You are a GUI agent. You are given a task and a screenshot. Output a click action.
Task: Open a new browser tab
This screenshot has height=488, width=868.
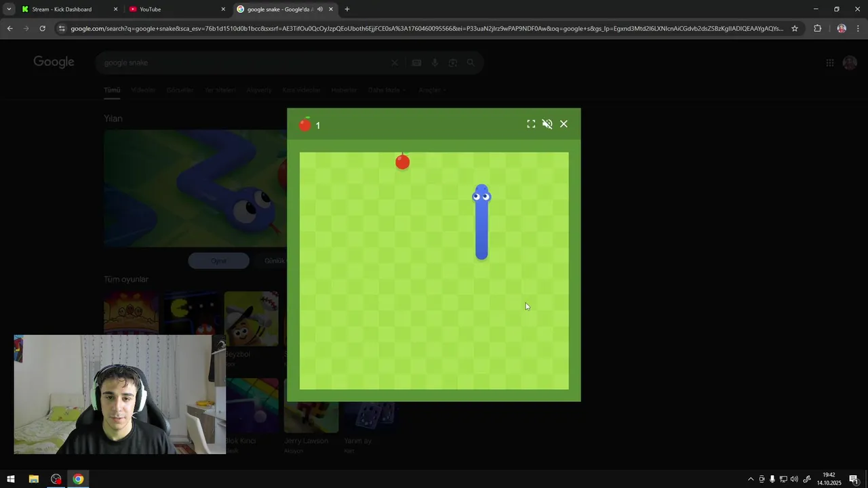347,9
